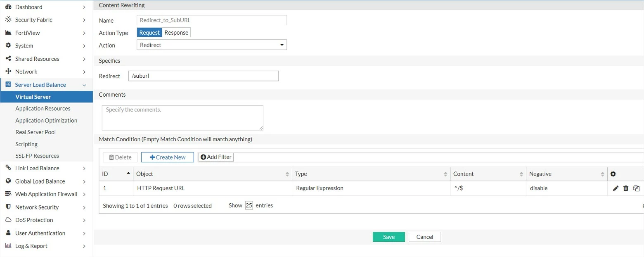644x257 pixels.
Task: Click the Security Fabric icon
Action: pyautogui.click(x=8, y=20)
